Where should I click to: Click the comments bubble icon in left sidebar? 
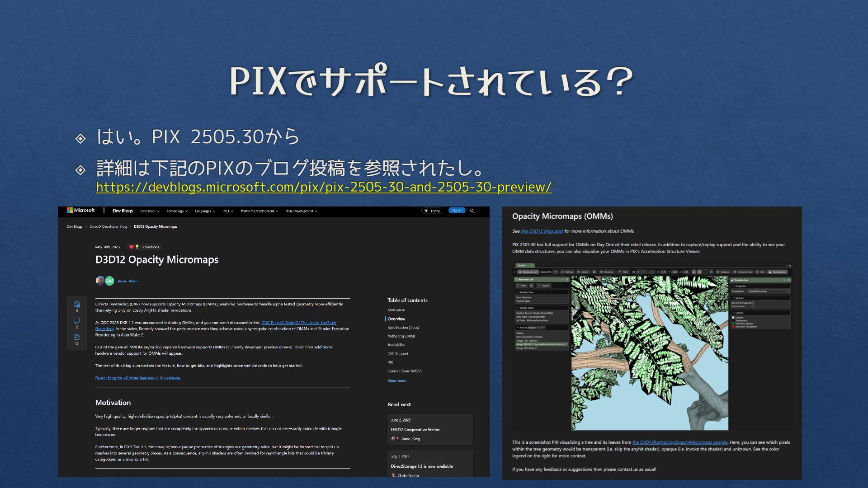[x=77, y=321]
